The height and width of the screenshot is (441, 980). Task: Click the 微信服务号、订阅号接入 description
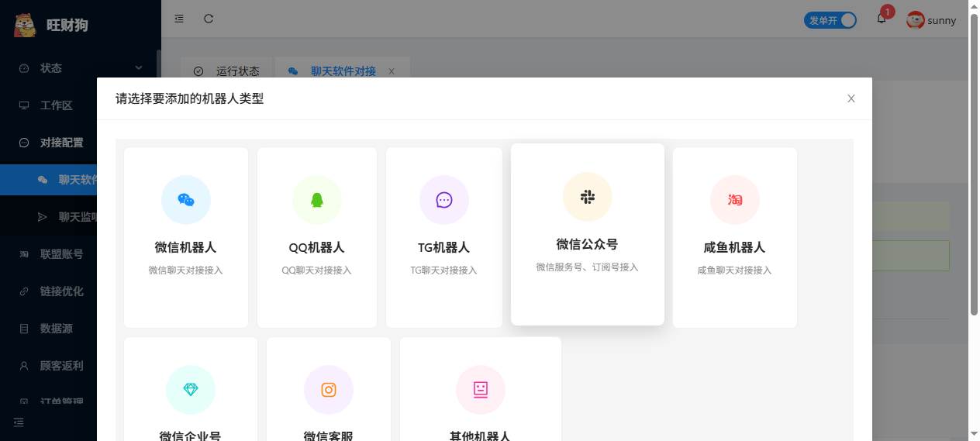tap(588, 267)
